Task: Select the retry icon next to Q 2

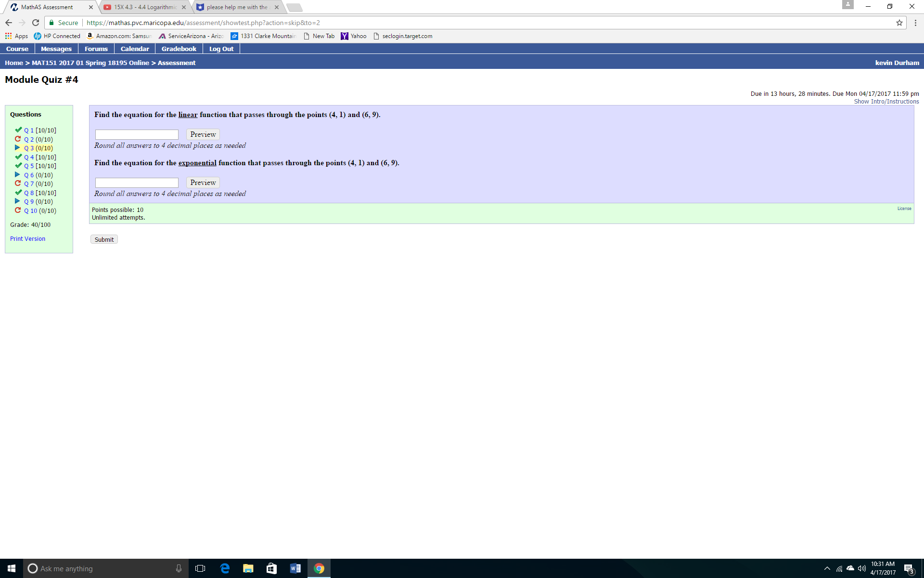Action: click(x=18, y=139)
